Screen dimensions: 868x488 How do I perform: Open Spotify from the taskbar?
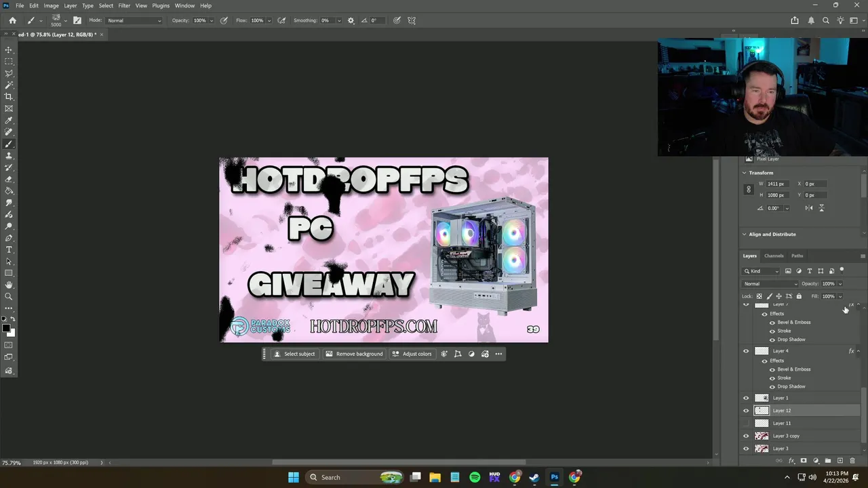click(475, 477)
